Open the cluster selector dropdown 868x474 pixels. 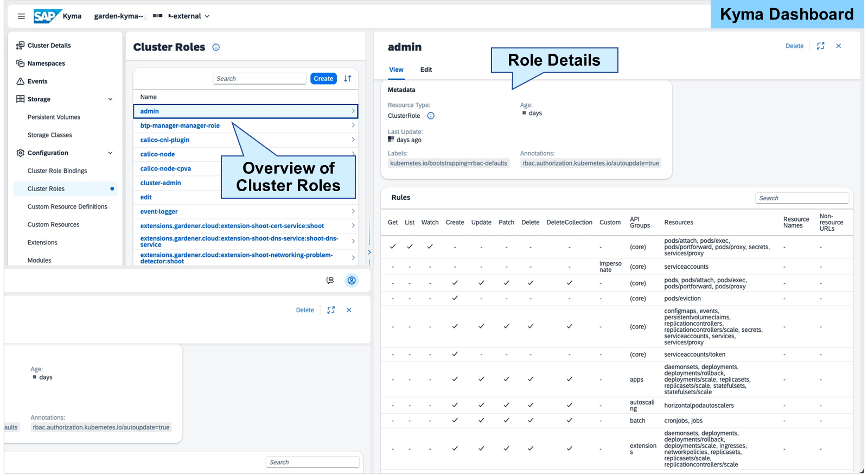(x=152, y=16)
